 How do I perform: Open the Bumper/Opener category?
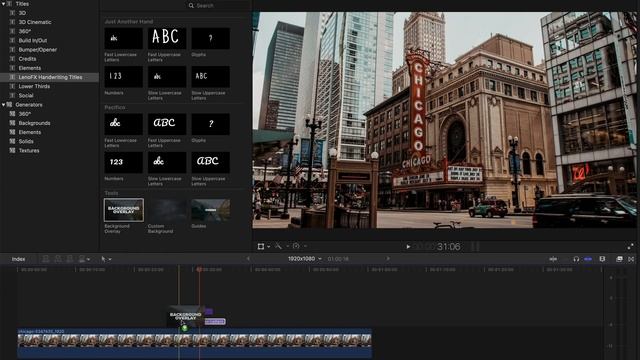(x=38, y=50)
